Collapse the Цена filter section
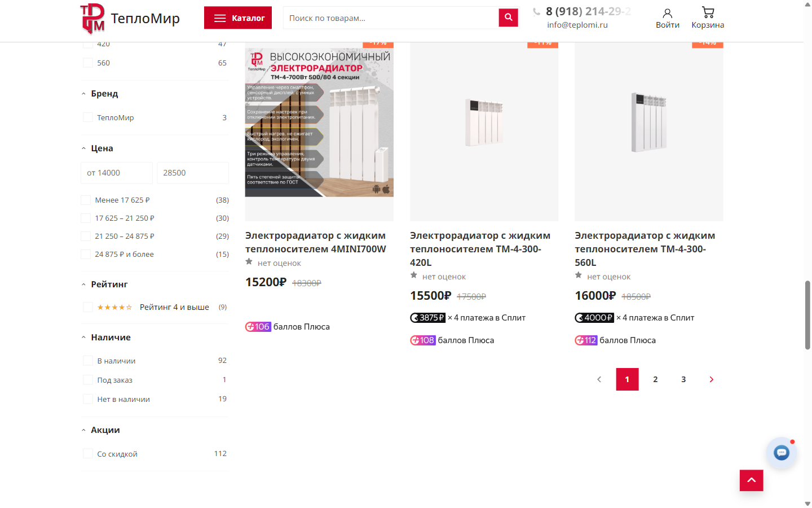 coord(83,148)
